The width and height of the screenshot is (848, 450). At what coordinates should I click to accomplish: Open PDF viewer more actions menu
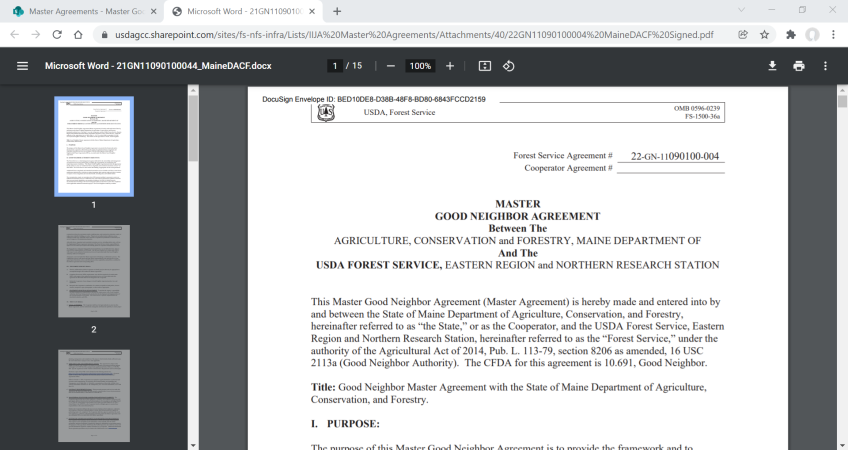point(825,66)
